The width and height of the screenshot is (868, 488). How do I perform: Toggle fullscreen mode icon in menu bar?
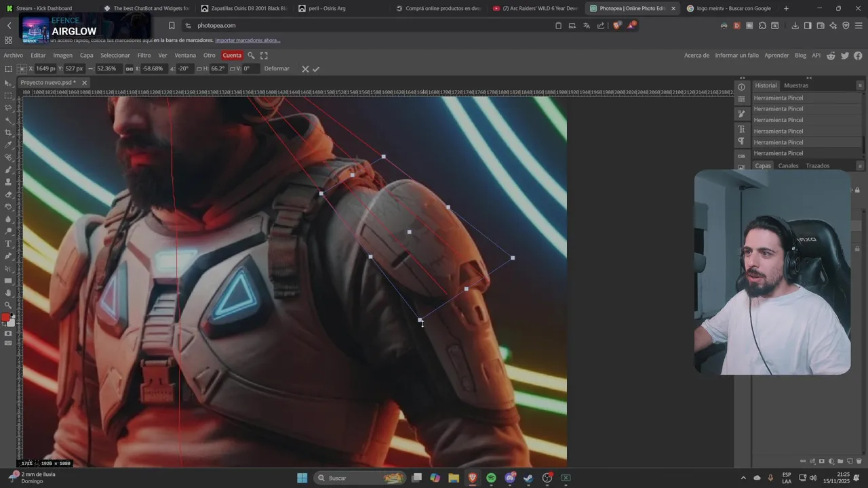(264, 56)
